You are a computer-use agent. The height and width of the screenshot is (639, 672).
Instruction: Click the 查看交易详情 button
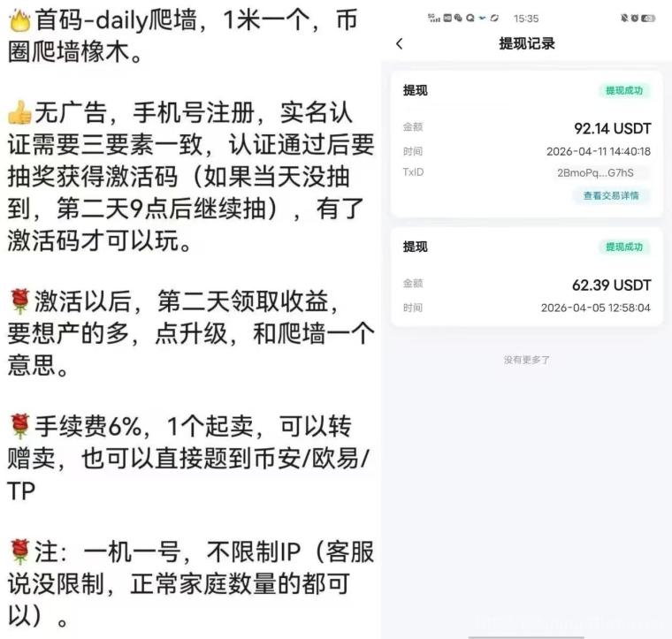(611, 195)
